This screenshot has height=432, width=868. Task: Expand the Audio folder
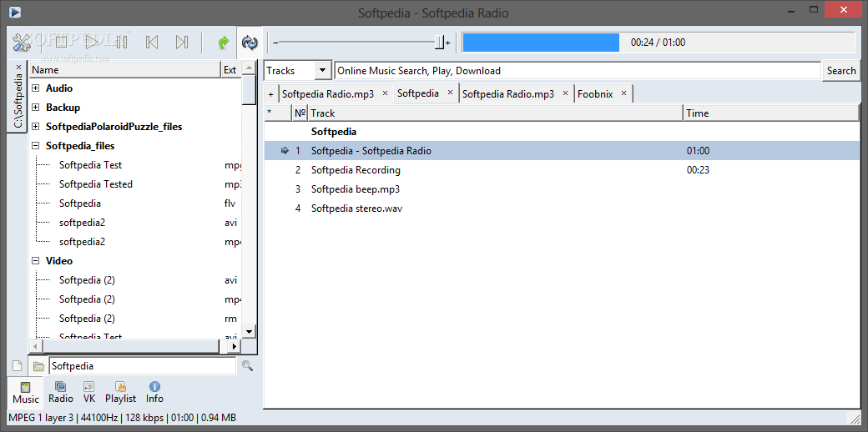point(35,88)
